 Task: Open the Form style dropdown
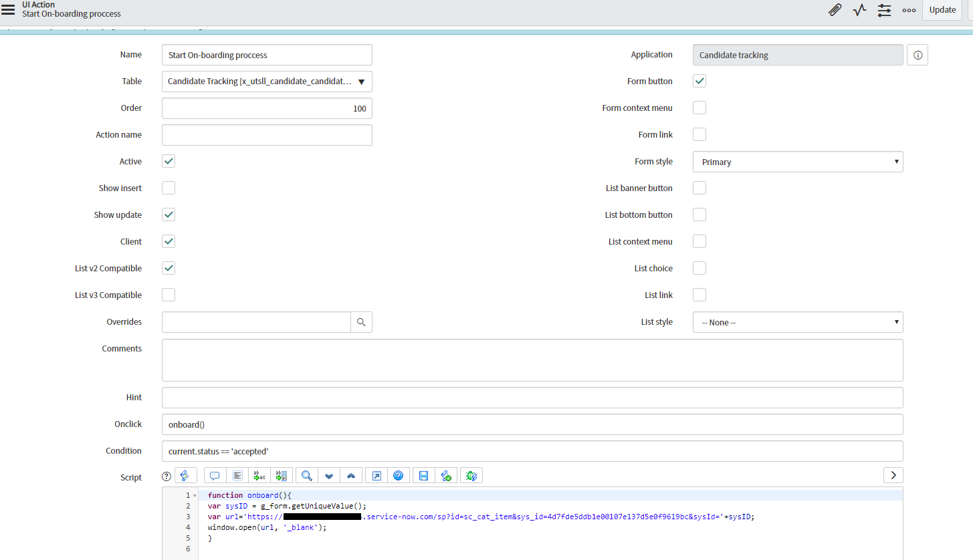coord(798,162)
